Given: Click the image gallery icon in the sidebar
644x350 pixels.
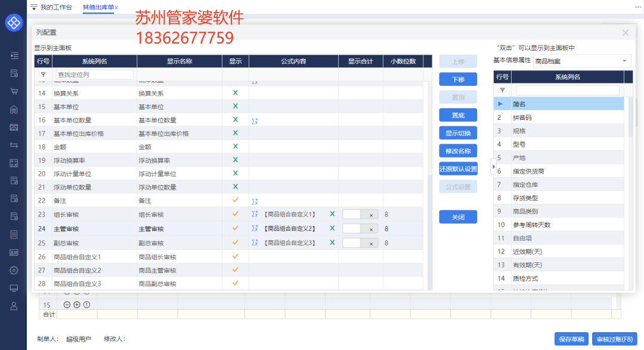Looking at the screenshot, I should coord(13,126).
